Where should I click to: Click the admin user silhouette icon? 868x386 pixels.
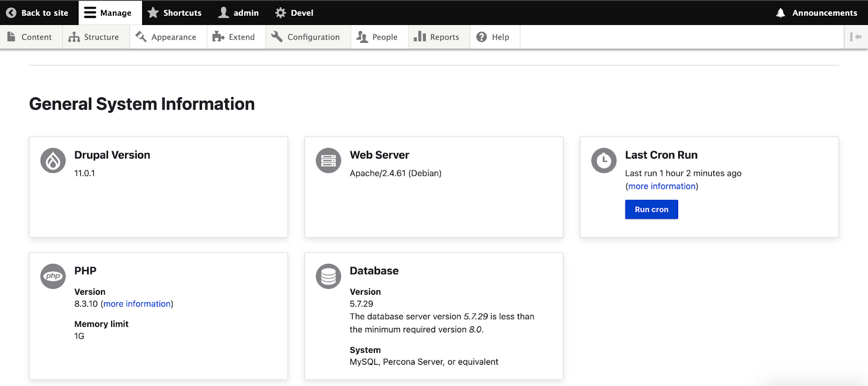[224, 12]
